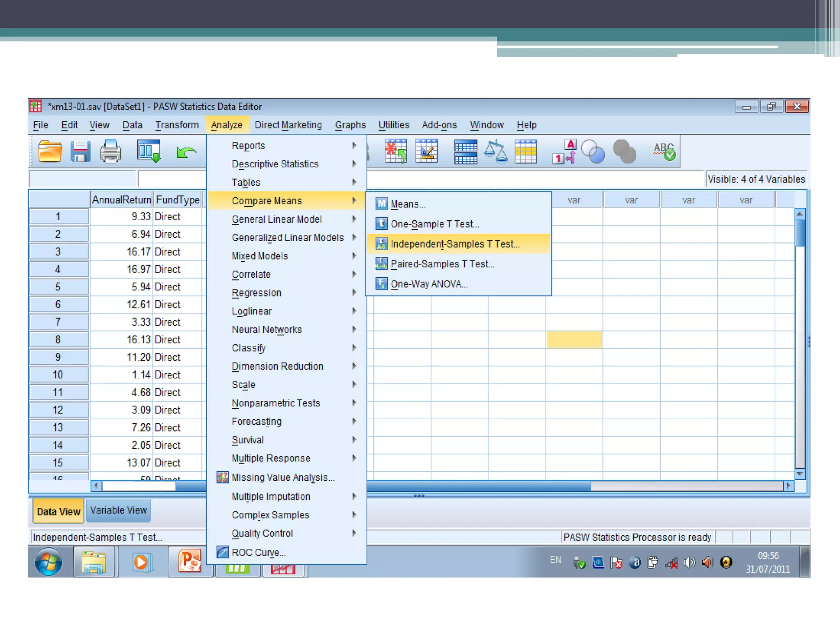Click the horizontal scrollbar right arrow
Viewport: 840px width, 630px height.
[788, 486]
